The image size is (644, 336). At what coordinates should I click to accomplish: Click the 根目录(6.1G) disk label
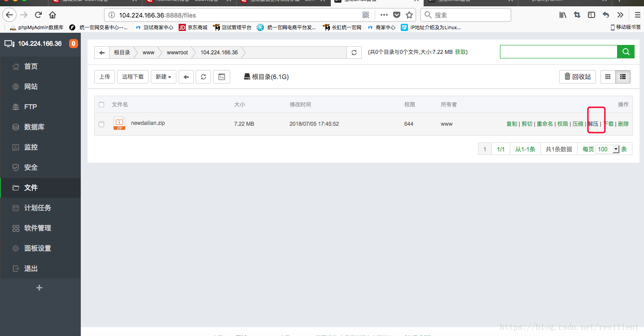pos(266,77)
